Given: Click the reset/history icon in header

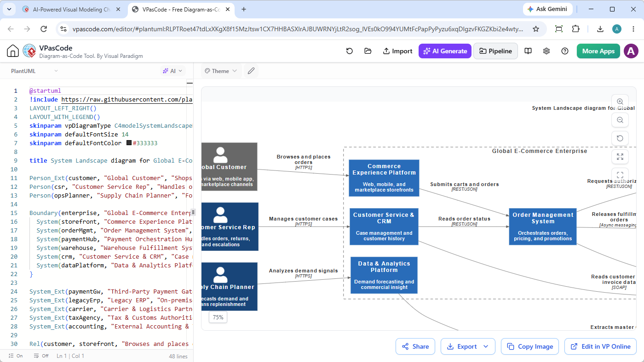Looking at the screenshot, I should (350, 51).
